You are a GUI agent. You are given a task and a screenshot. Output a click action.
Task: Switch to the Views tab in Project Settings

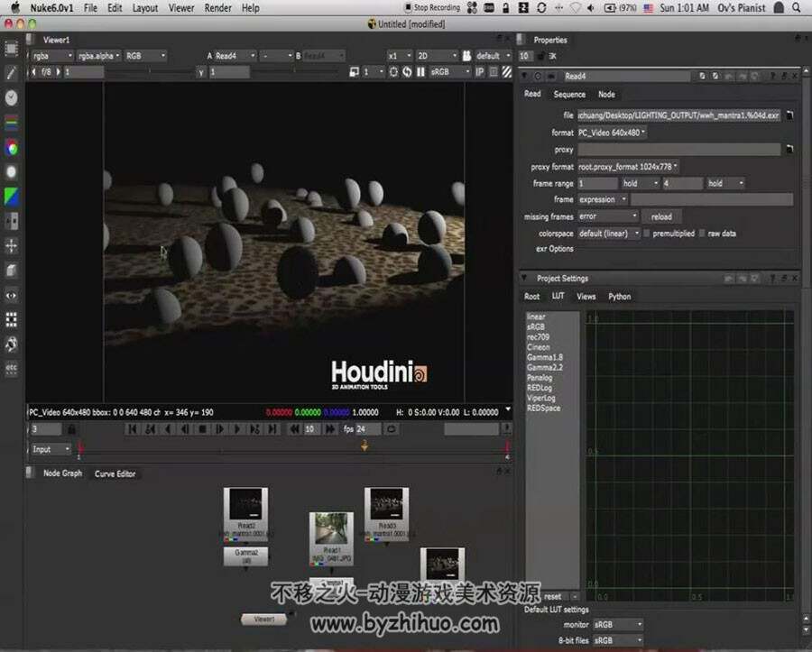click(x=586, y=297)
